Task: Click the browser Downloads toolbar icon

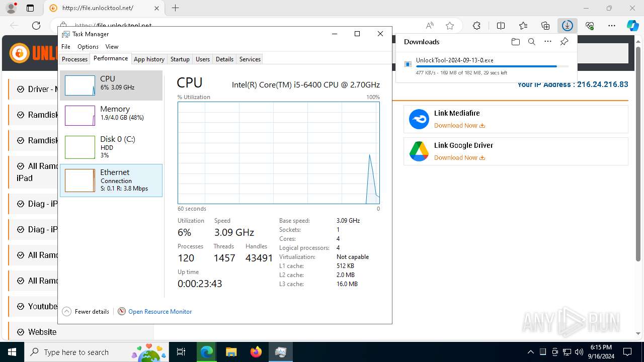Action: pyautogui.click(x=568, y=26)
